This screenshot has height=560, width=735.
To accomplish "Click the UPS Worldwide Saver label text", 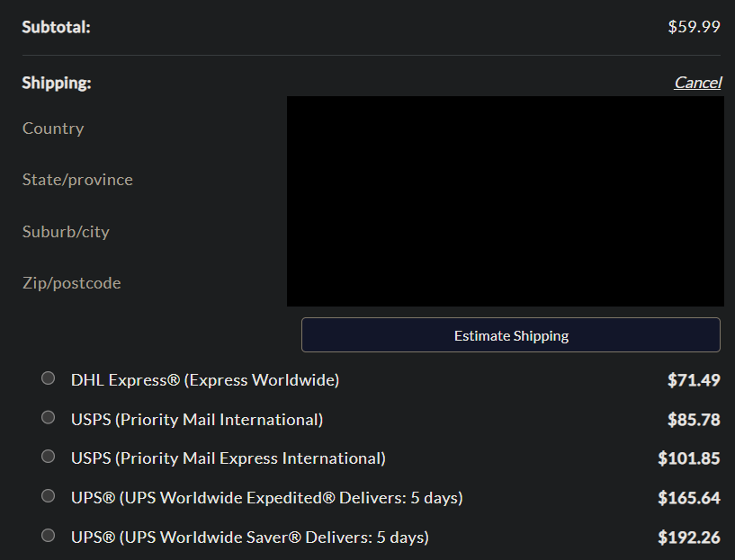I will point(250,538).
